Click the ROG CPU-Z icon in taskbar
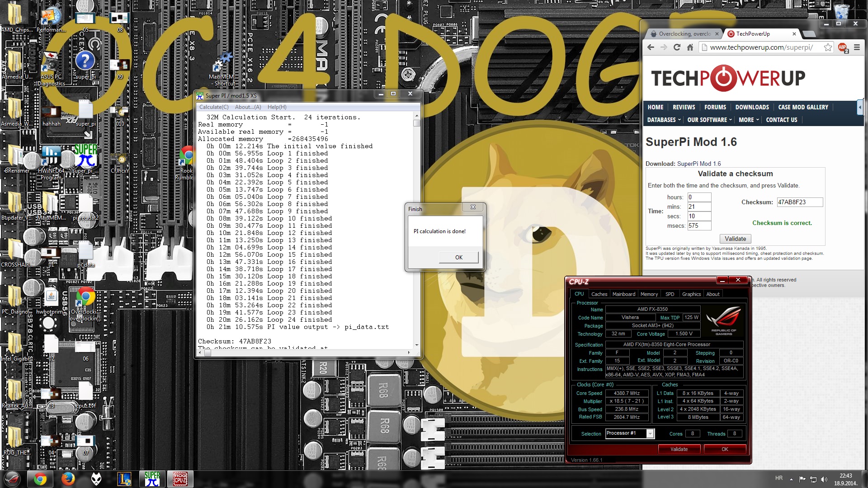Image resolution: width=868 pixels, height=488 pixels. coord(180,479)
